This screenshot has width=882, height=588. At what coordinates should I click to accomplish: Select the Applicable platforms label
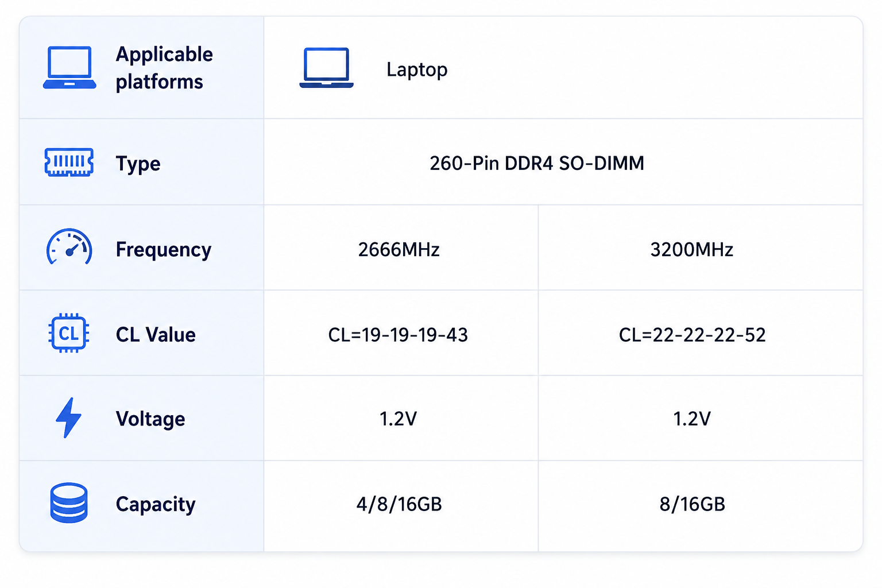pyautogui.click(x=164, y=68)
